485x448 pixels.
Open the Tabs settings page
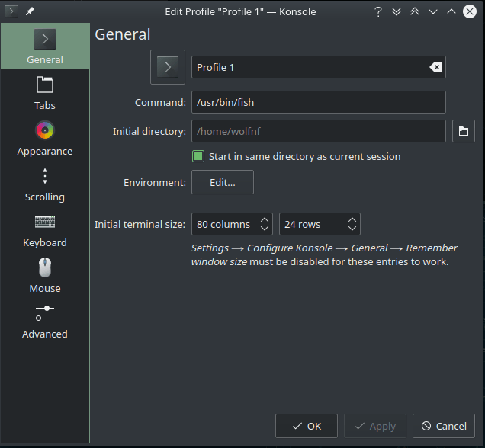[x=45, y=93]
